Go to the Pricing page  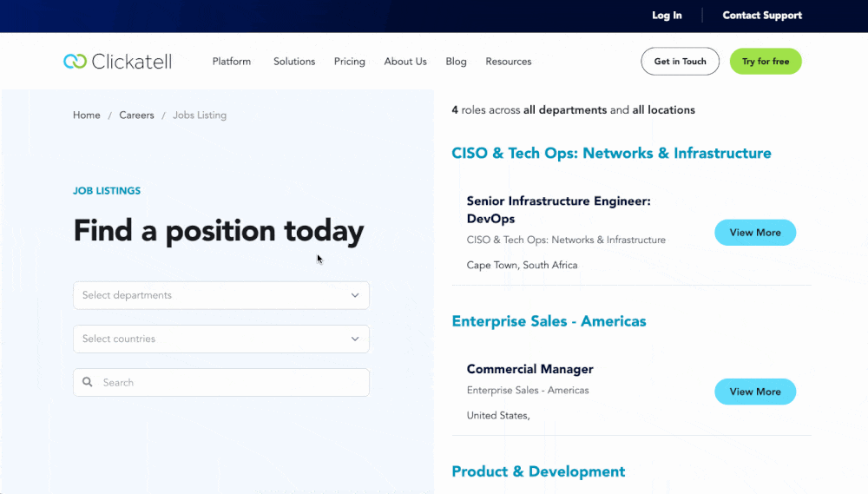point(349,62)
